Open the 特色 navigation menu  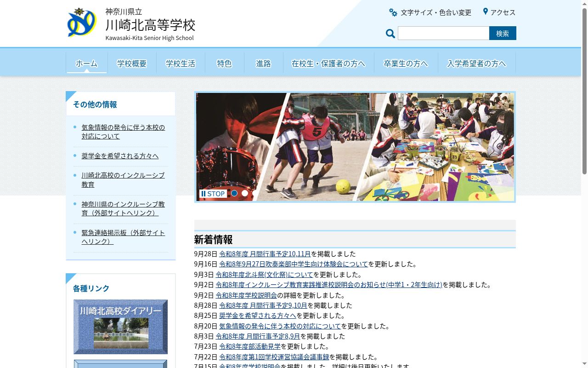pos(225,63)
